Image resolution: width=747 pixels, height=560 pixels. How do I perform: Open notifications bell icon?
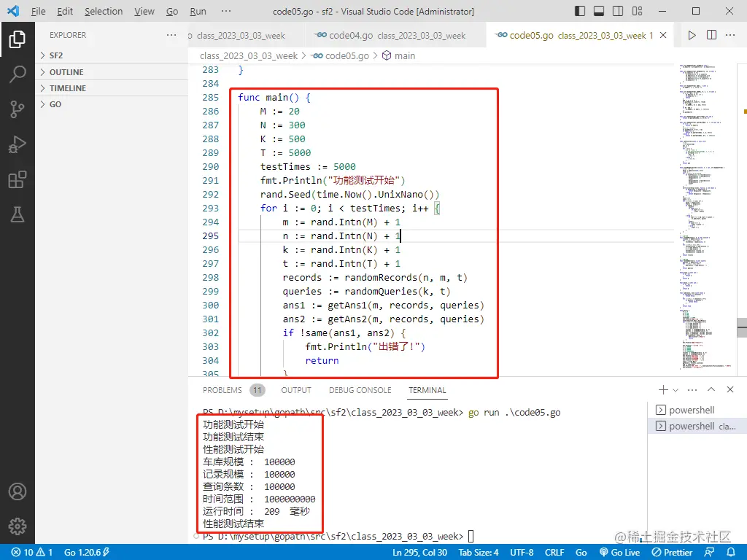point(730,553)
